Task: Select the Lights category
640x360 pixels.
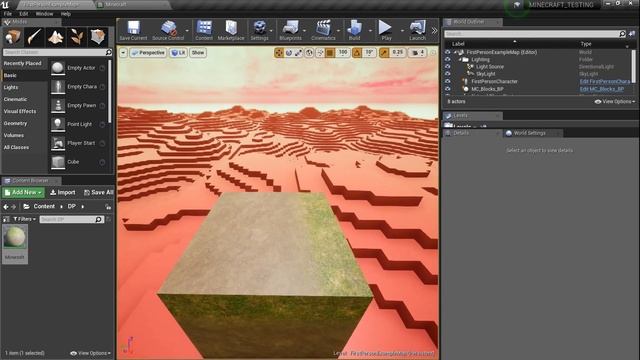Action: click(x=11, y=87)
